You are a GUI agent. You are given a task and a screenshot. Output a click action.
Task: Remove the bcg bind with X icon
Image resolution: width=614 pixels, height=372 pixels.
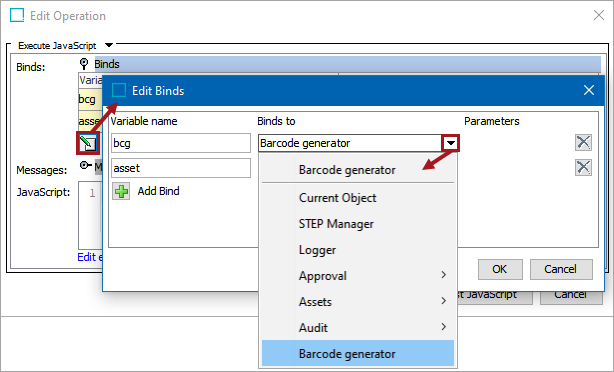point(583,143)
